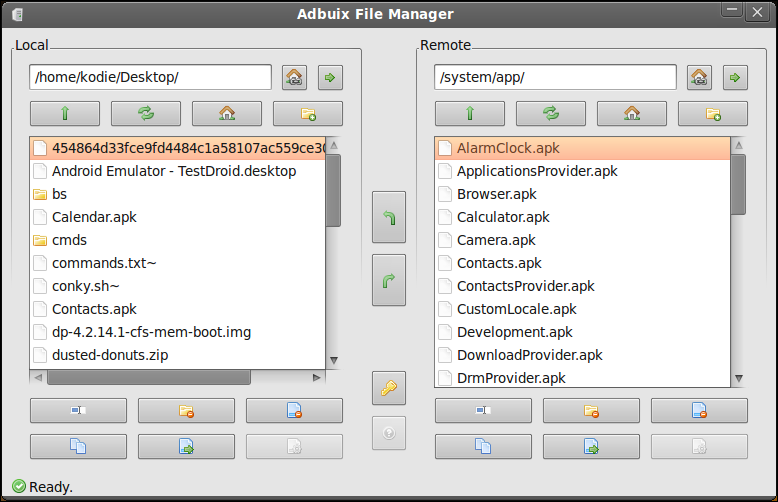This screenshot has height=502, width=778.
Task: Click Remote list scroll down arrow
Action: 738,378
